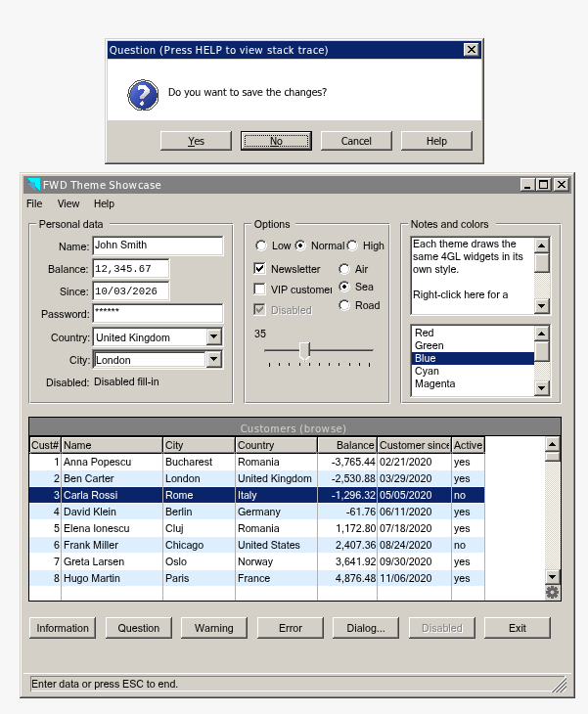Screen dimensions: 588x714
Task: Click the Dialog... button
Action: tap(366, 628)
